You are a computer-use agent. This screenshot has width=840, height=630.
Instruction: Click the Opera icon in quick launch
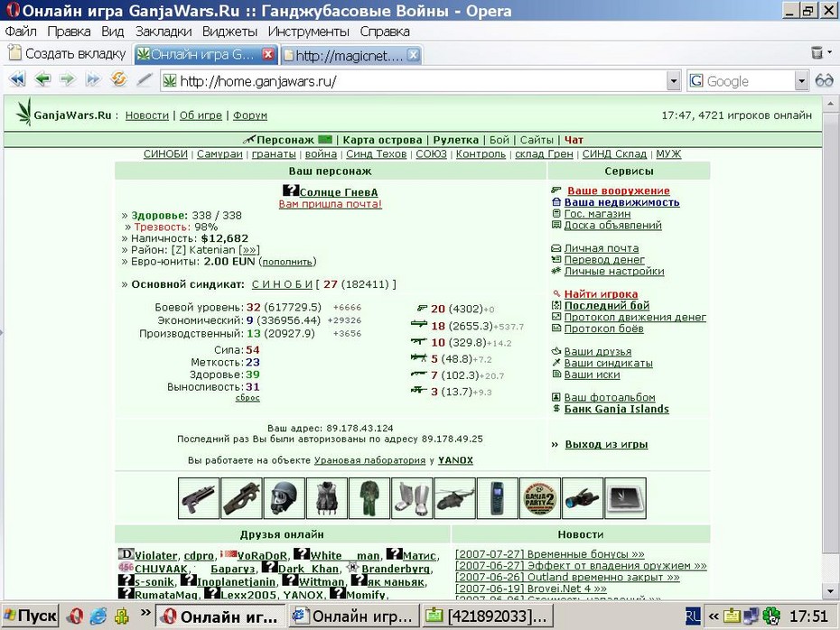[x=75, y=616]
